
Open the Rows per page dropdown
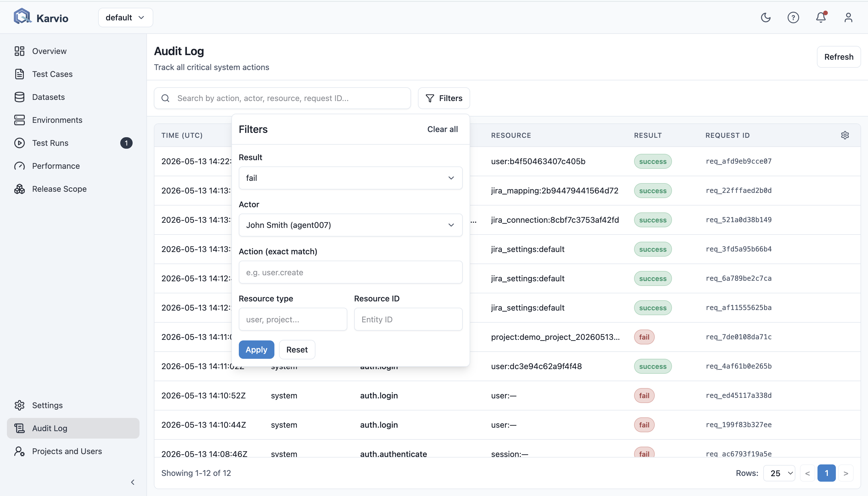[x=779, y=473]
